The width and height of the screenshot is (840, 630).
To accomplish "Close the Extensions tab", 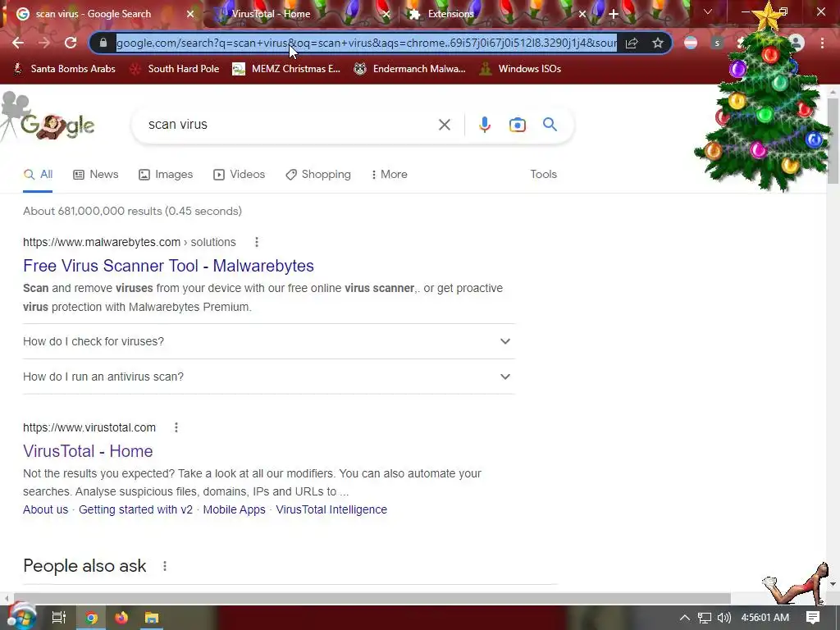I will 582,14.
